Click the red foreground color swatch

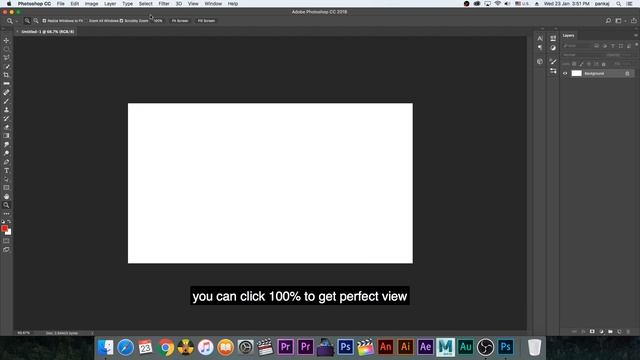4,228
